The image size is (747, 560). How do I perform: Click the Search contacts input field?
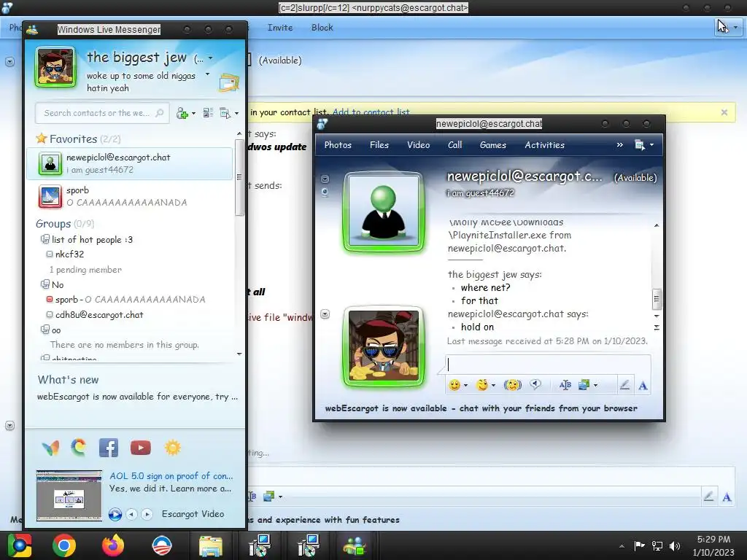(x=102, y=113)
